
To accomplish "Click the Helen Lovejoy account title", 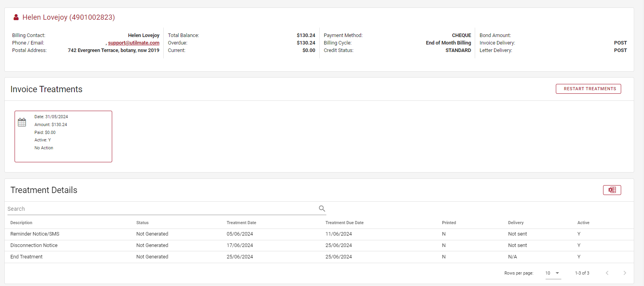I will (x=68, y=17).
